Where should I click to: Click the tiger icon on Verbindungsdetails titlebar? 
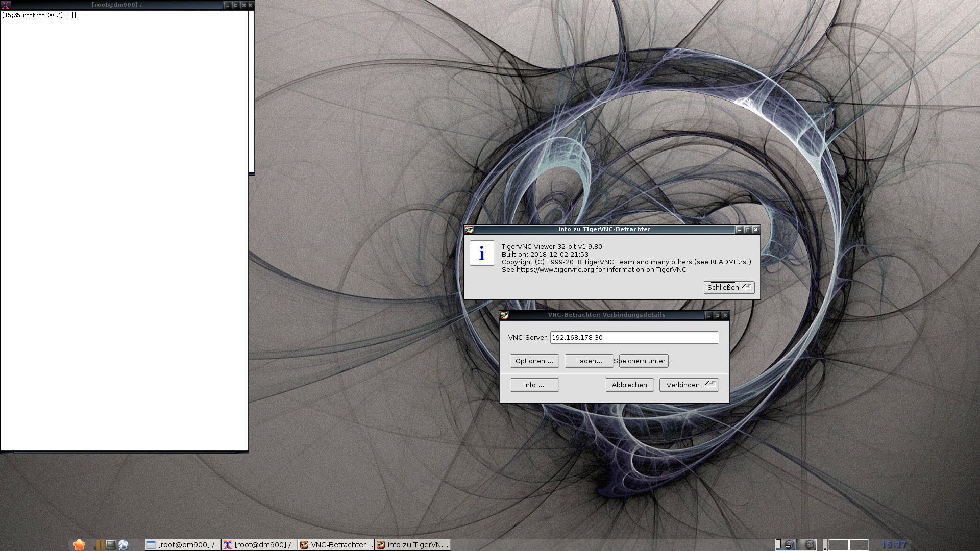504,315
